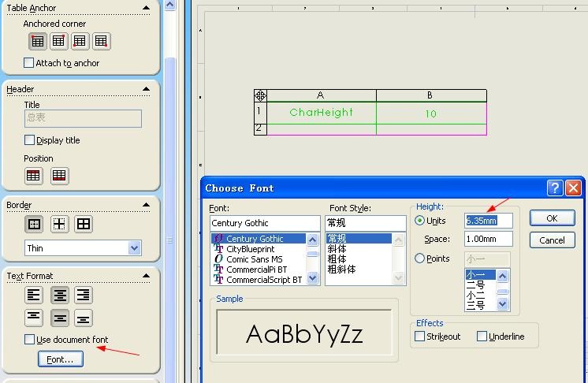Click the Font name input field
The height and width of the screenshot is (383, 588).
click(265, 223)
